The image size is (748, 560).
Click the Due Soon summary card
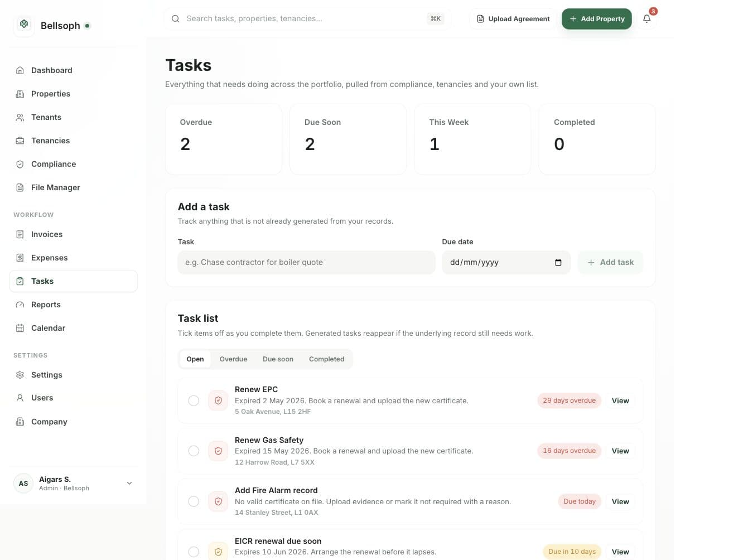[348, 139]
